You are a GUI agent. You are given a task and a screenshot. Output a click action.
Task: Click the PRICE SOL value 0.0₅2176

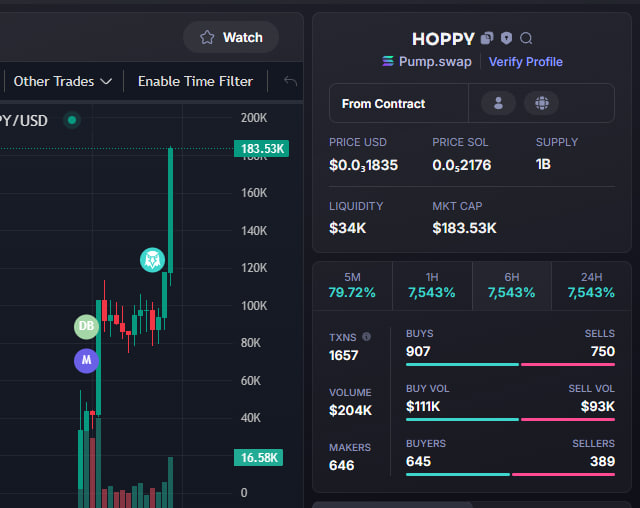coord(462,165)
